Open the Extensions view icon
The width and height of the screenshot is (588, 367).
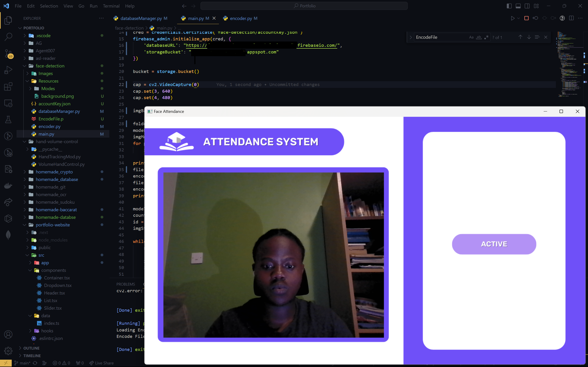tap(8, 86)
